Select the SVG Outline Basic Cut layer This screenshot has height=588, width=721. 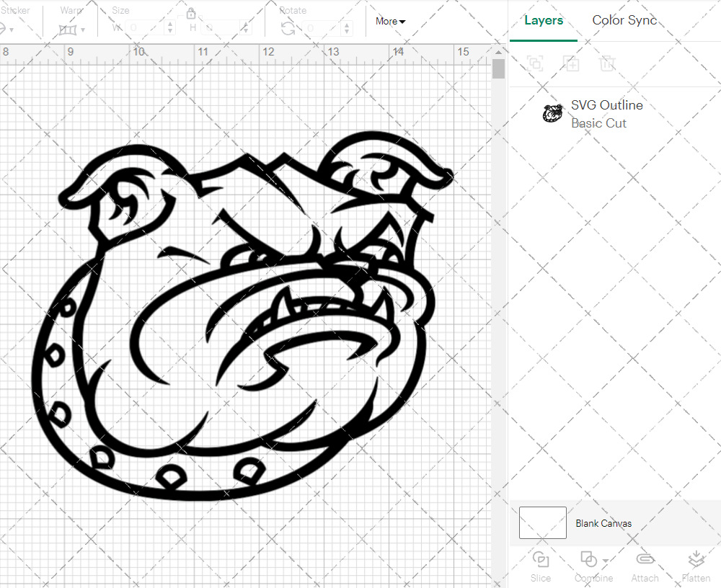pyautogui.click(x=607, y=113)
